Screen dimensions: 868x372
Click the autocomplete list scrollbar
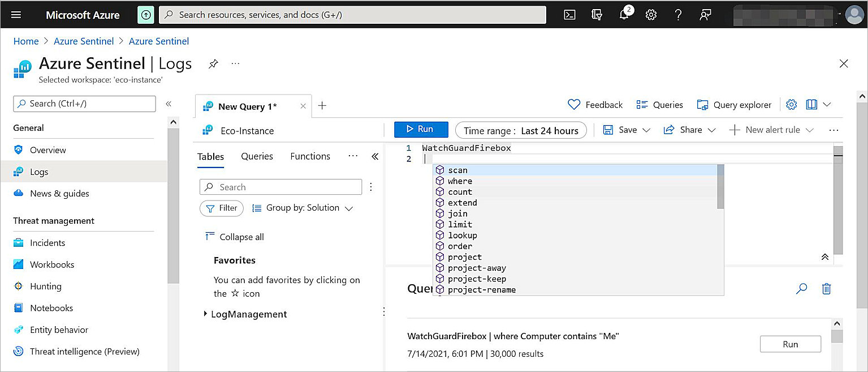720,187
